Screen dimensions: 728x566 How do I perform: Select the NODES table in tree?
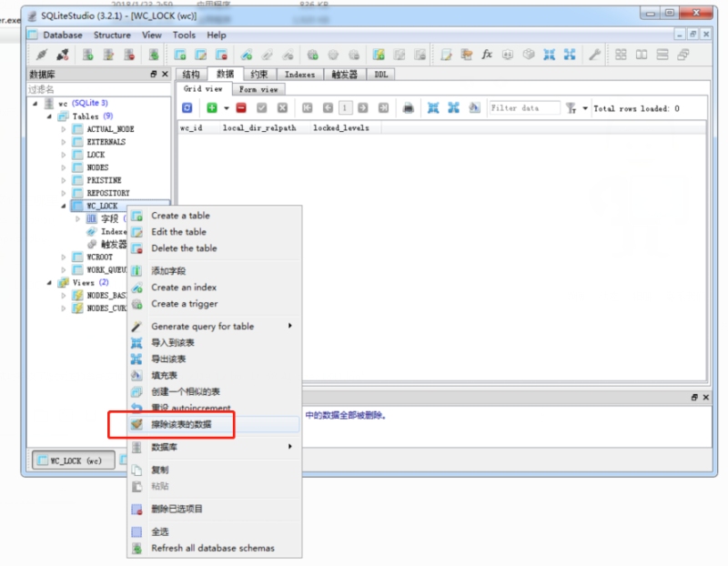pyautogui.click(x=97, y=167)
